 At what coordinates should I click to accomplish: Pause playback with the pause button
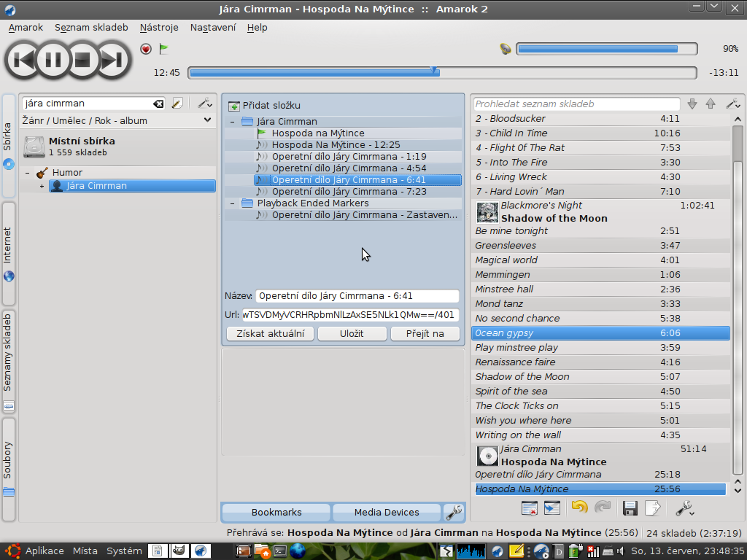[53, 60]
